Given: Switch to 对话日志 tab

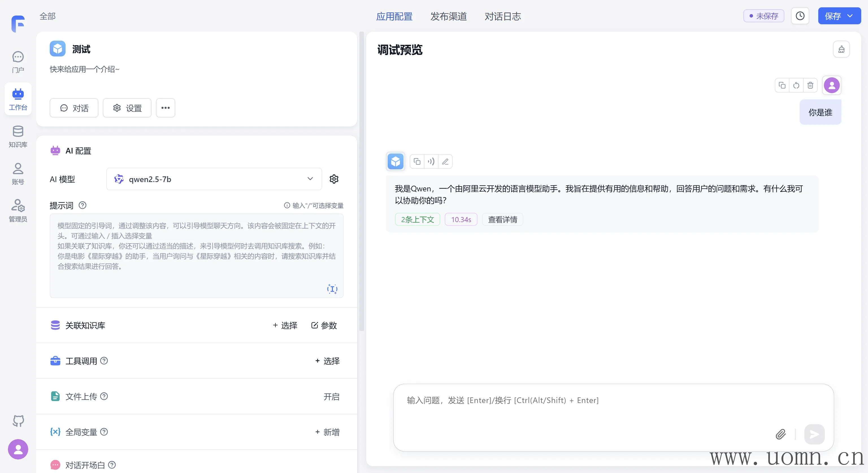Looking at the screenshot, I should click(502, 16).
